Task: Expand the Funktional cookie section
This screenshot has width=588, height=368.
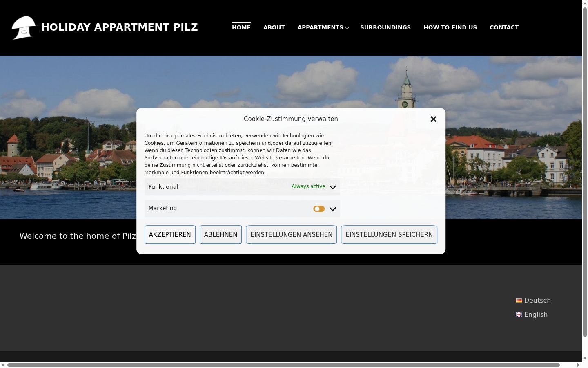Action: tap(333, 187)
